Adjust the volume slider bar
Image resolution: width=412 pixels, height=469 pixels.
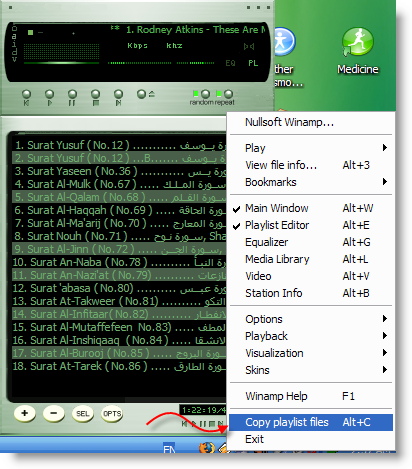pyautogui.click(x=140, y=63)
